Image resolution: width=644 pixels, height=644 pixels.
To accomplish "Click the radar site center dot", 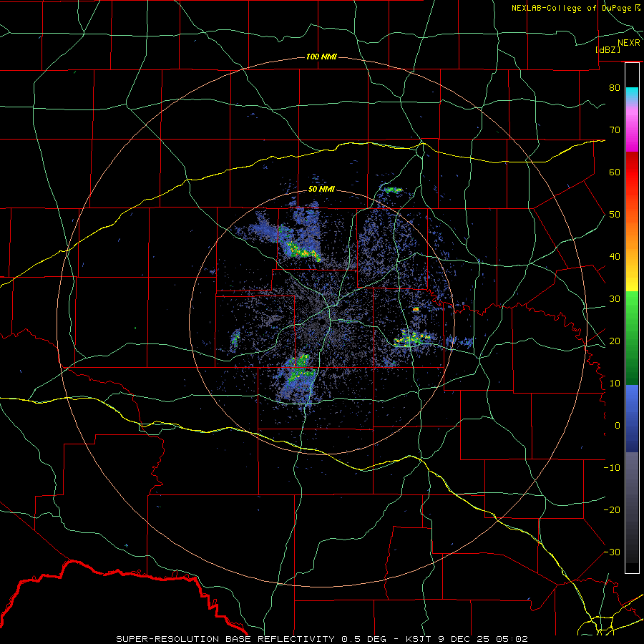I will 322,321.
